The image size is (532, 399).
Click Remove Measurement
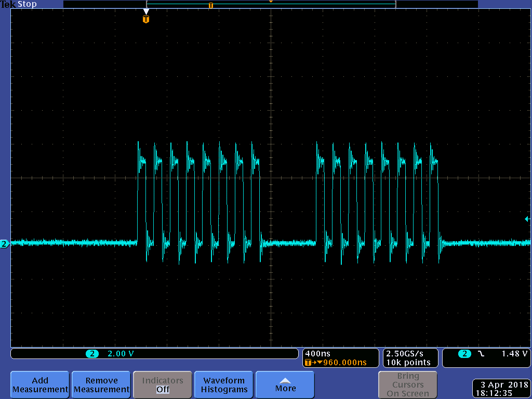(x=101, y=384)
